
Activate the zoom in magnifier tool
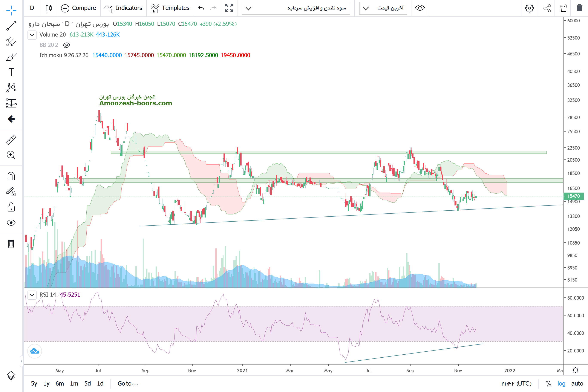tap(11, 155)
